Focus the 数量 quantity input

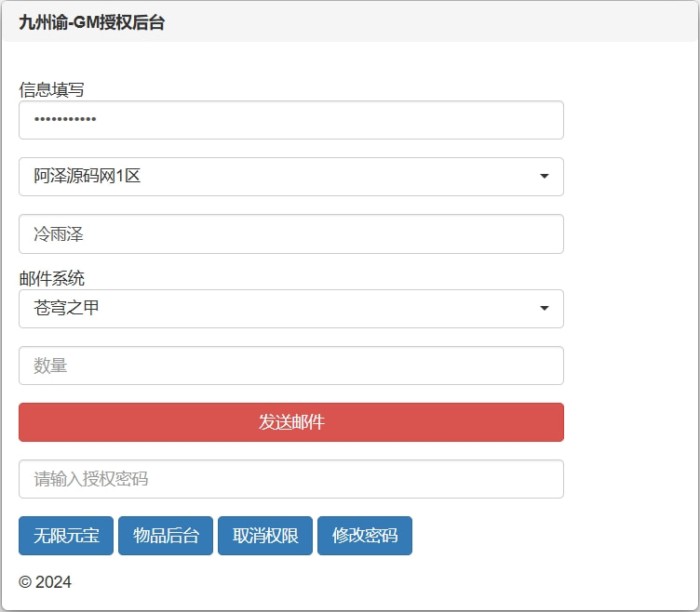click(x=290, y=366)
